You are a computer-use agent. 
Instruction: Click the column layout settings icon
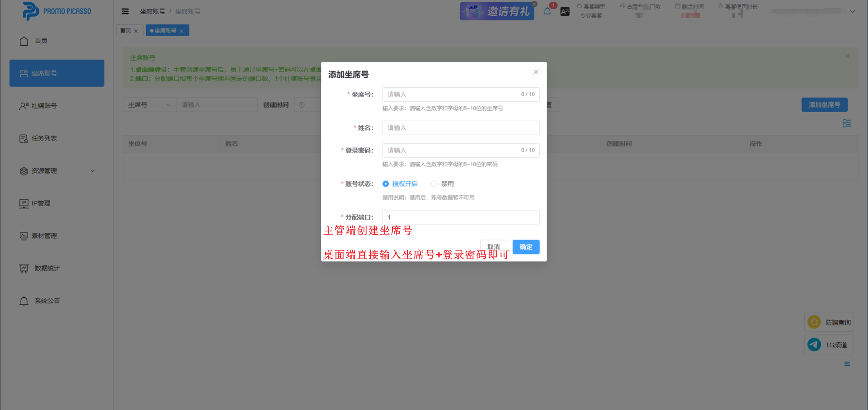[x=847, y=123]
